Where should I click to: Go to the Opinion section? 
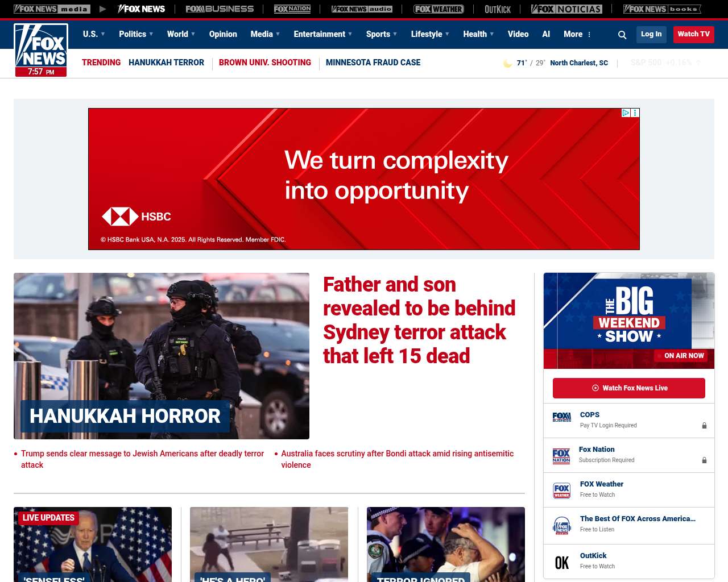[223, 34]
